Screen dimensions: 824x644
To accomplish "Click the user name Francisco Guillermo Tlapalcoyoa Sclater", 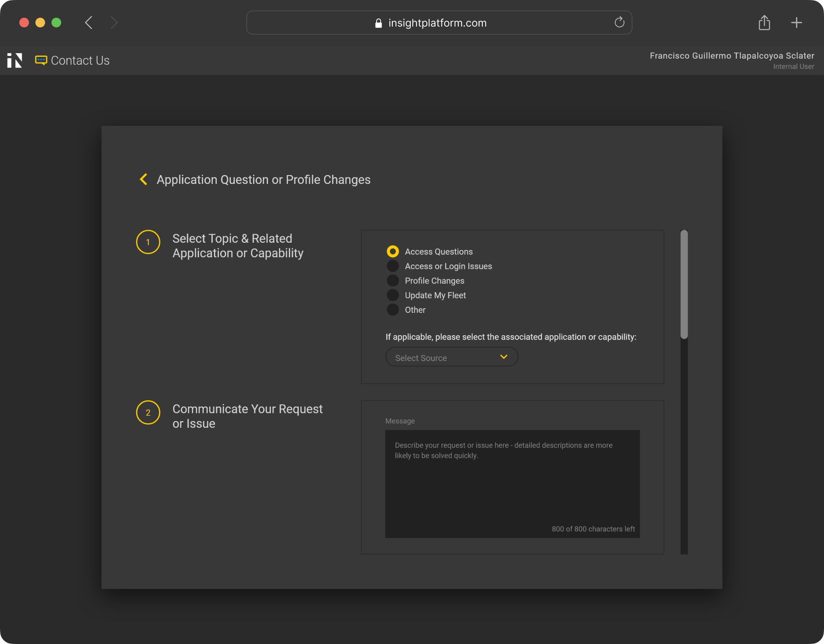I will (731, 56).
